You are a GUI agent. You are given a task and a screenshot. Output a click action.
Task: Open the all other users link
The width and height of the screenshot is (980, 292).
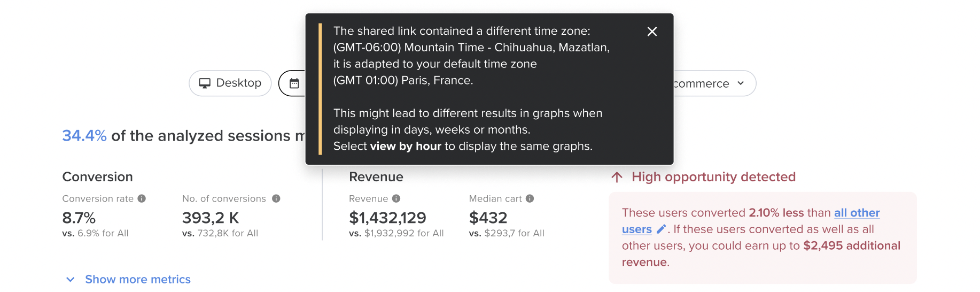click(857, 213)
